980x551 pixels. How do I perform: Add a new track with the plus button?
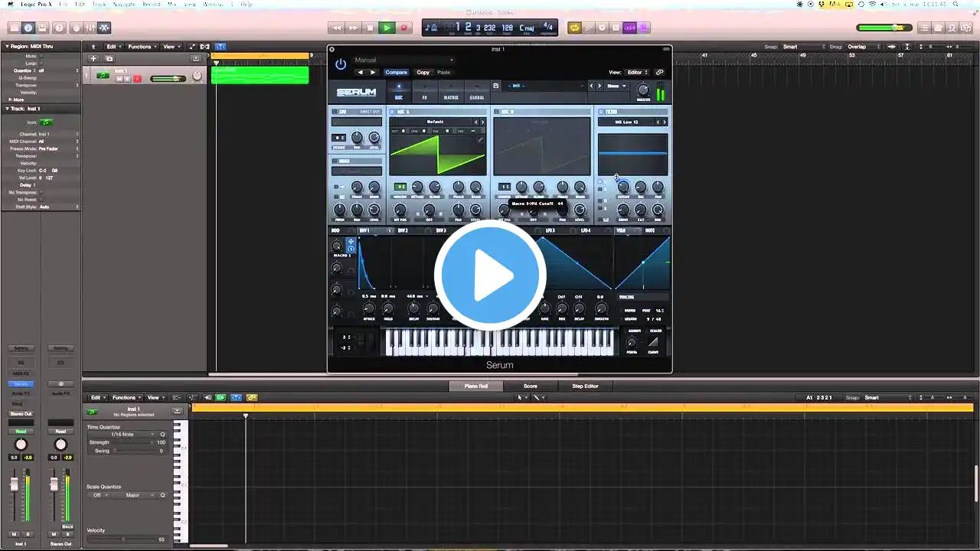tap(93, 58)
